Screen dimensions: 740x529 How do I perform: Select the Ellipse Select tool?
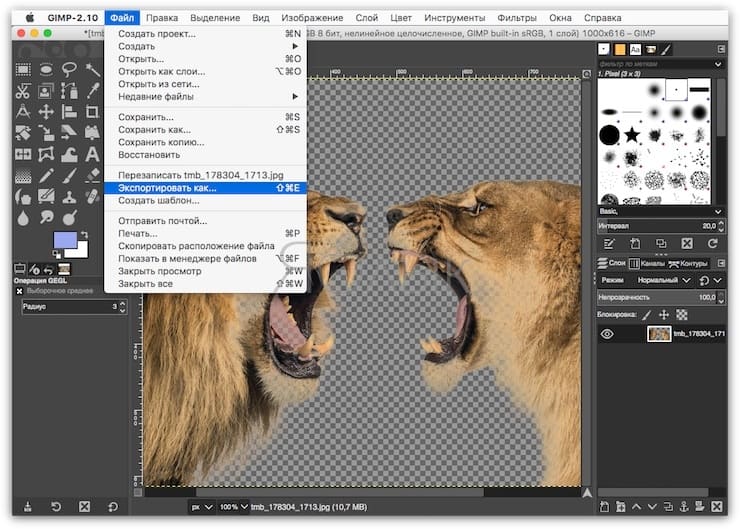coord(46,70)
